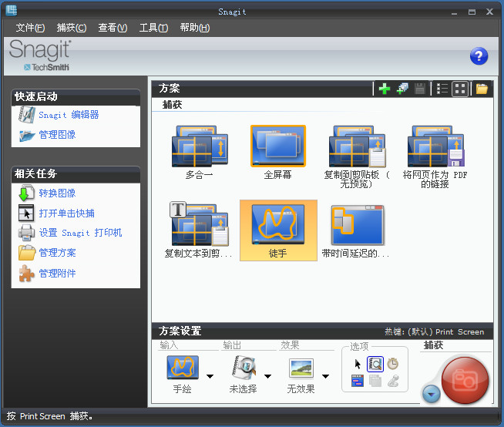Open 打开单击快捕 task
The height and width of the screenshot is (427, 504).
[x=66, y=213]
